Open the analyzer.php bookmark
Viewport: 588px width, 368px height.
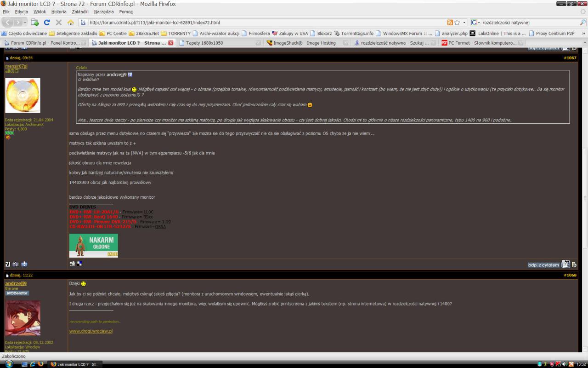(x=451, y=34)
